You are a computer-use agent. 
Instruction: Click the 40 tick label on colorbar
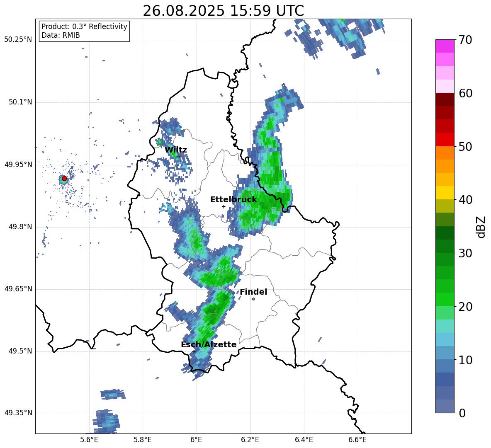(465, 200)
